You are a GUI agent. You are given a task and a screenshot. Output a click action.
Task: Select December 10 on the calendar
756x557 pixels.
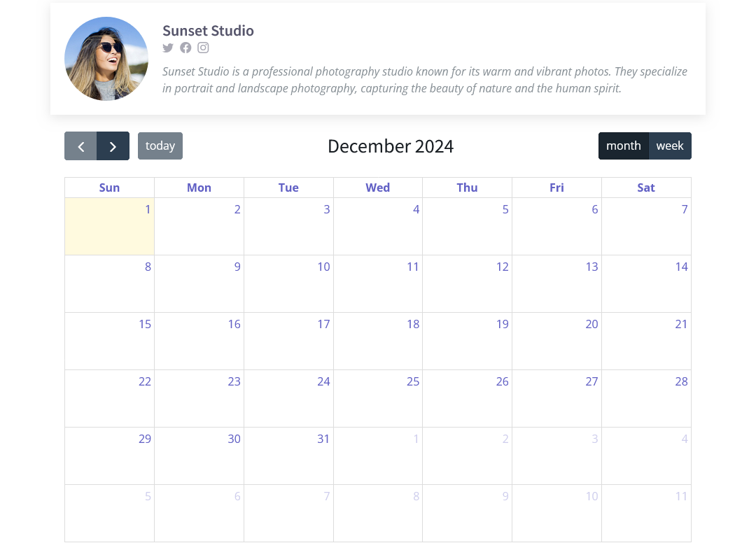(x=288, y=283)
